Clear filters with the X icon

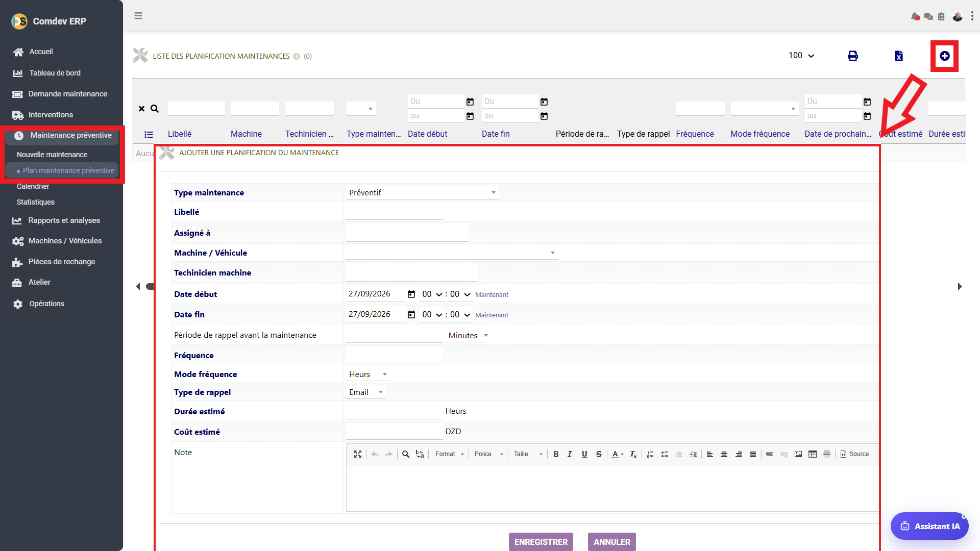(x=142, y=109)
